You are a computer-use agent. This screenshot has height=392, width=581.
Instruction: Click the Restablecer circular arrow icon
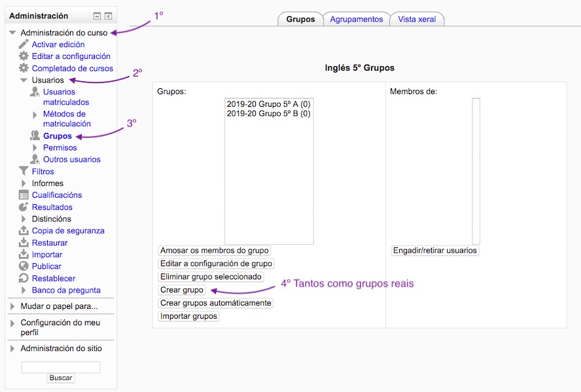[x=24, y=278]
